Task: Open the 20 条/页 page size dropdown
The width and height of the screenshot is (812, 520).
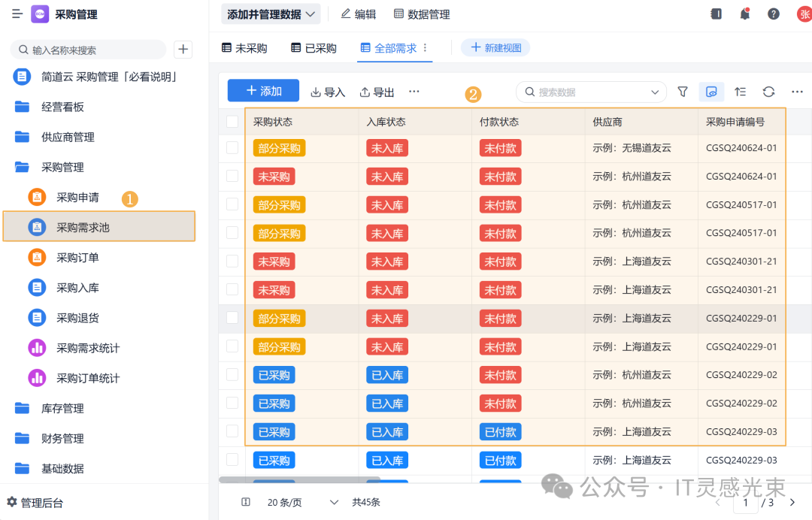Action: (x=301, y=502)
